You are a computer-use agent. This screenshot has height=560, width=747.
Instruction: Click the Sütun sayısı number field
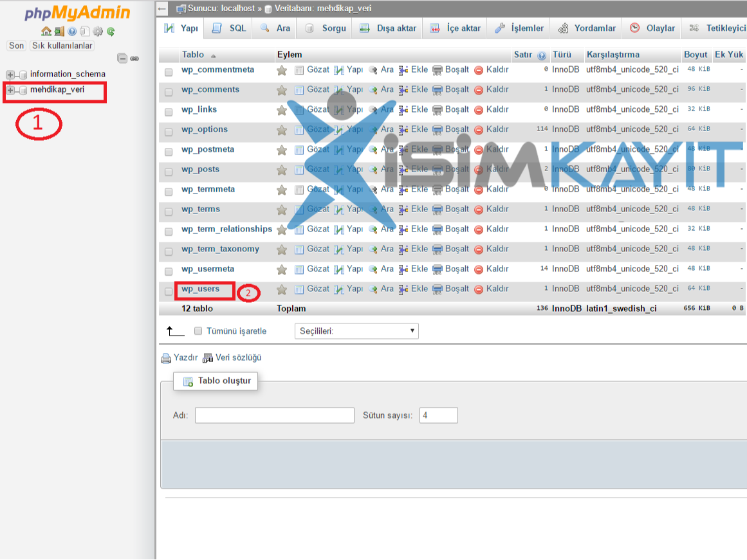(x=439, y=415)
